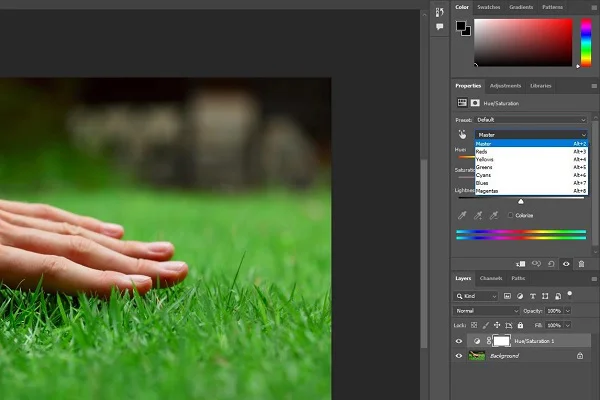
Task: Filter layers by pixel layers icon
Action: coord(507,296)
